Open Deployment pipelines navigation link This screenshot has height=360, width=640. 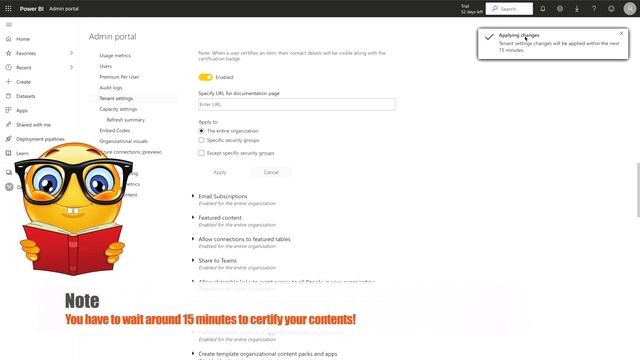(x=40, y=139)
